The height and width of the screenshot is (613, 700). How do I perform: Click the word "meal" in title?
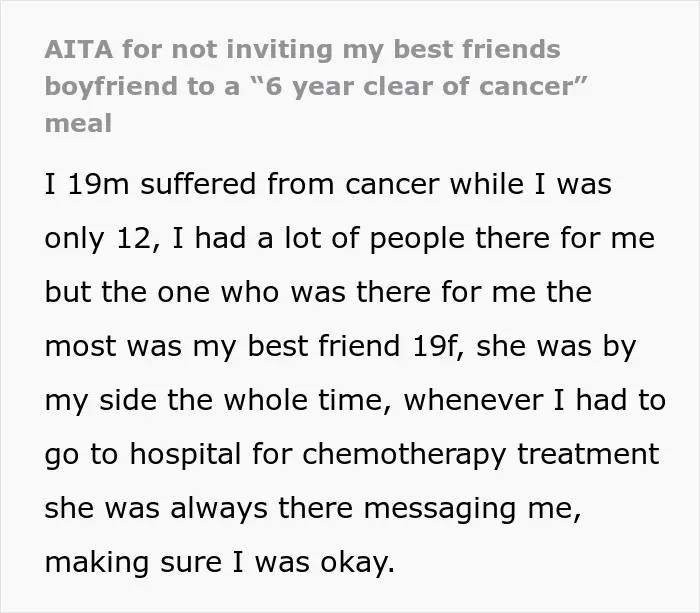coord(78,124)
